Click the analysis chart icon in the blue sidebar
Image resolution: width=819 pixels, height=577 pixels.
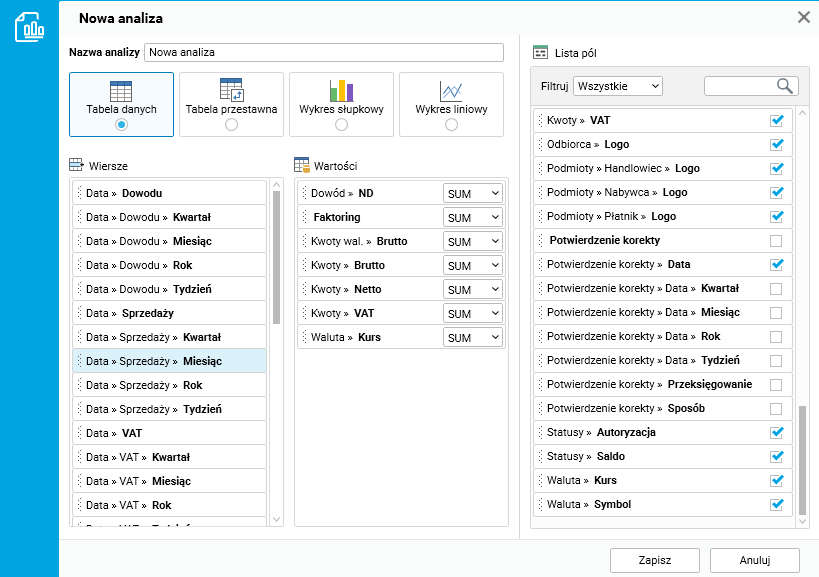(x=29, y=27)
